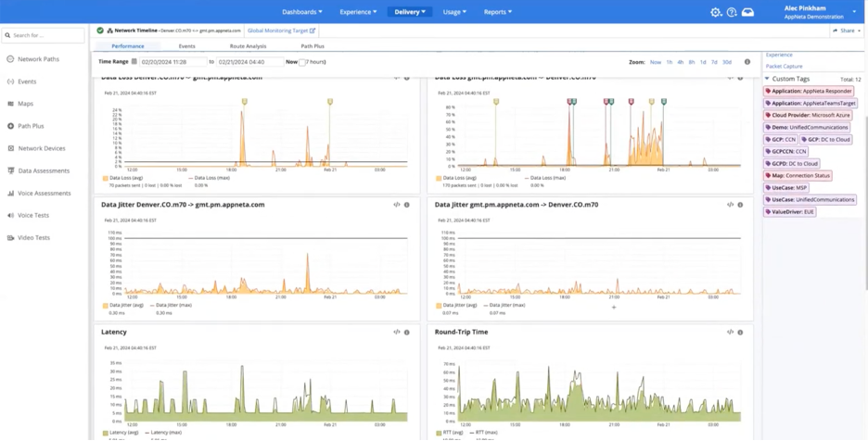The height and width of the screenshot is (441, 868).
Task: Set zoom to 4h
Action: (681, 62)
